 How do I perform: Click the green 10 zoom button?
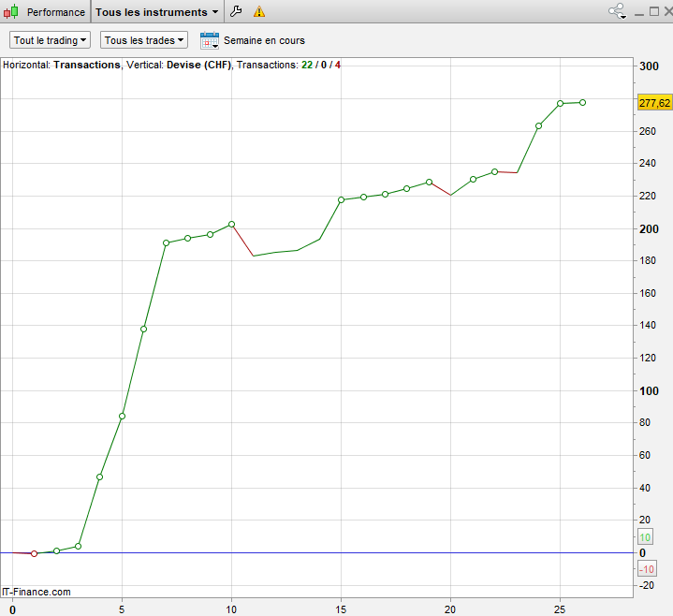coord(645,537)
